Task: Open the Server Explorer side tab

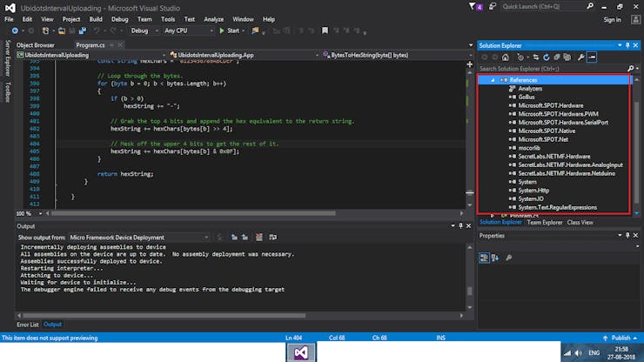Action: 7,58
